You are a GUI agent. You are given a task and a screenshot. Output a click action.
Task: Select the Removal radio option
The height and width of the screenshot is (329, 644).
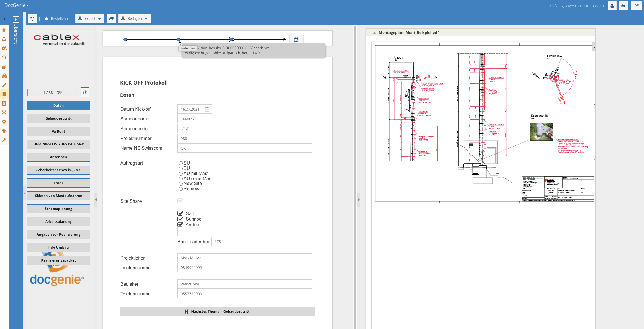tap(181, 189)
